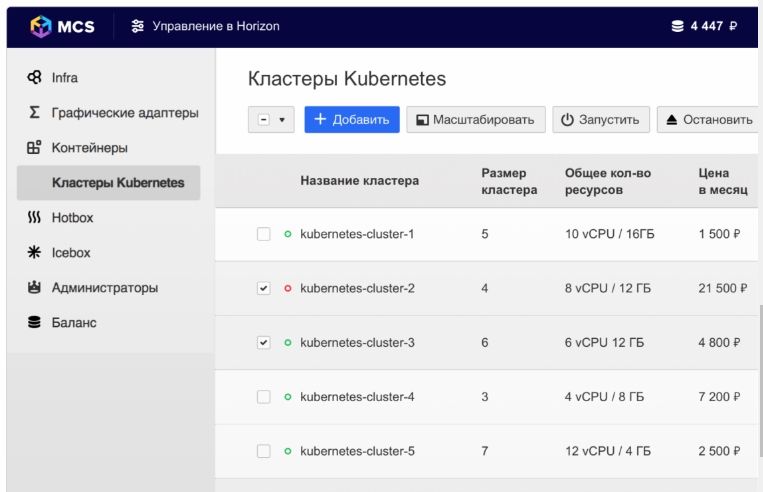Click the Баланс coins icon in sidebar
This screenshot has width=763, height=492.
[34, 322]
